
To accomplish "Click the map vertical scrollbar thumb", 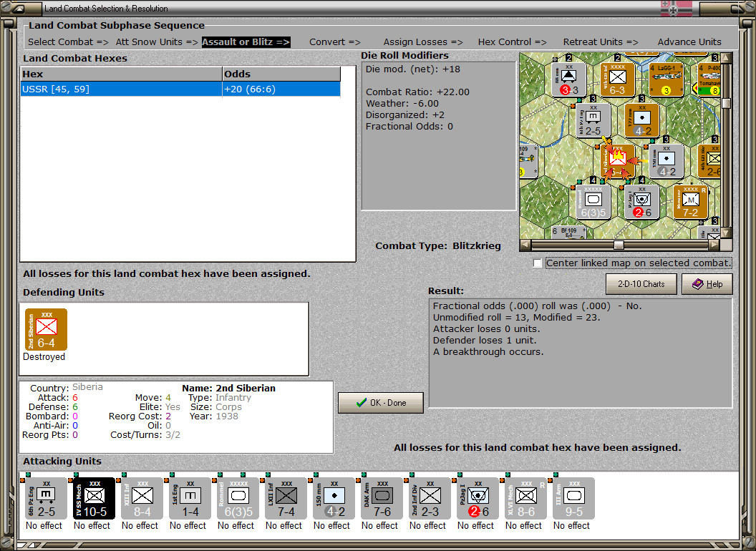I will tap(726, 103).
